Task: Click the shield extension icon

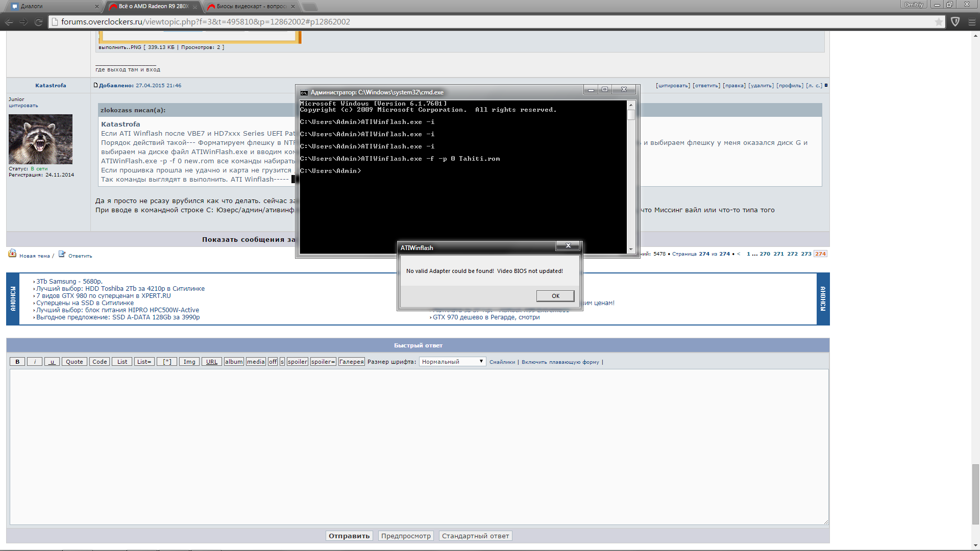Action: (x=955, y=22)
